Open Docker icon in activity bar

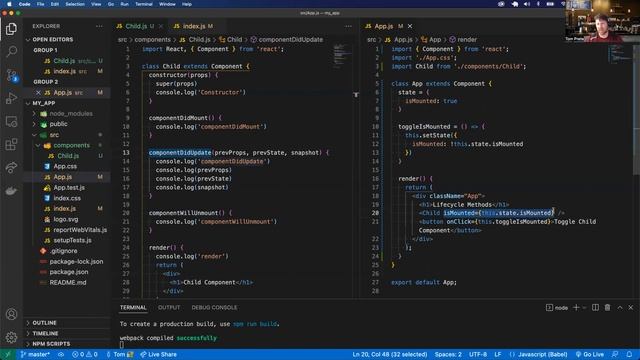11,191
